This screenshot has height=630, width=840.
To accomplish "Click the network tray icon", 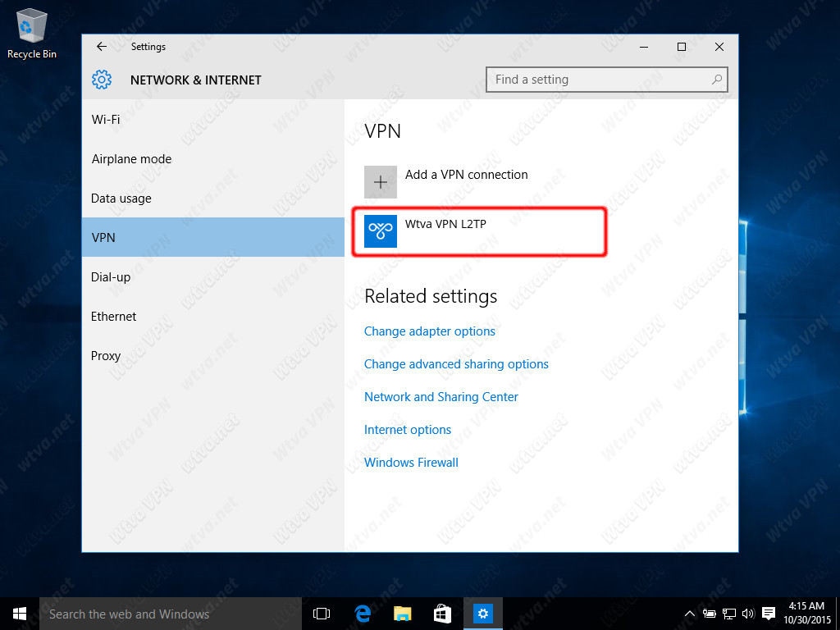I will pos(729,614).
